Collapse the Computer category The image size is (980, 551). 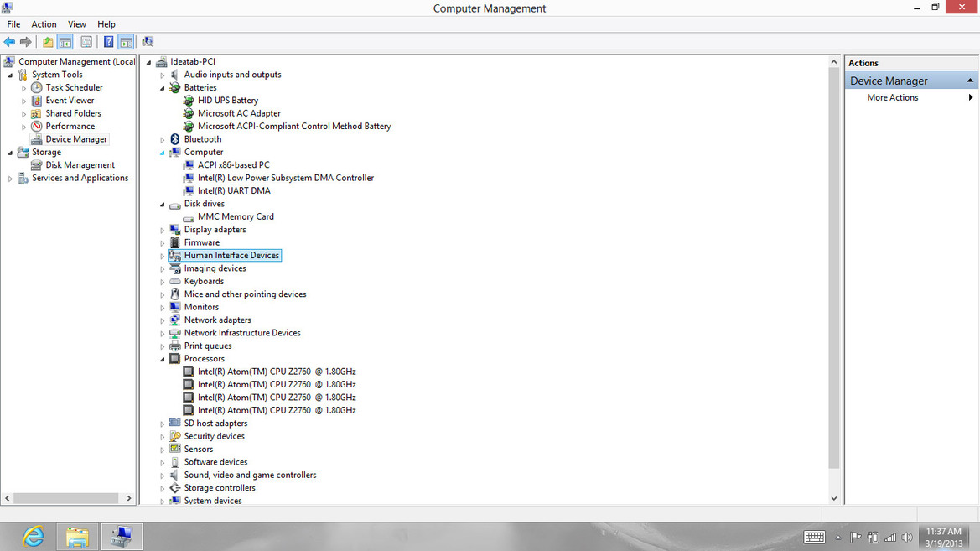[x=163, y=153]
